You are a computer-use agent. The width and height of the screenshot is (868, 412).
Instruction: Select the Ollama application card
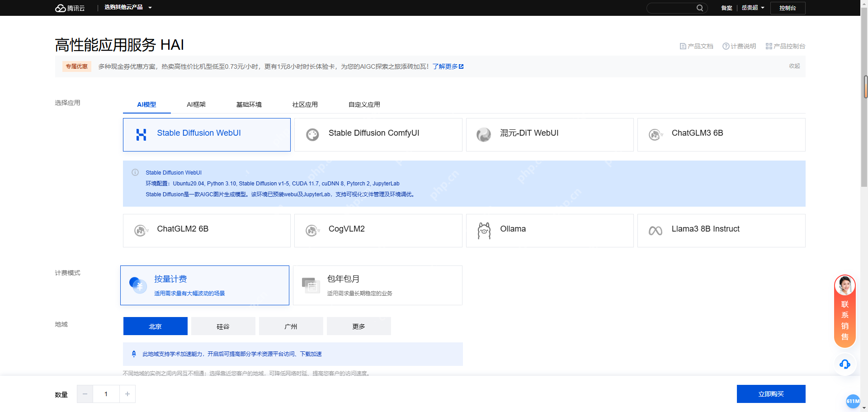point(550,231)
